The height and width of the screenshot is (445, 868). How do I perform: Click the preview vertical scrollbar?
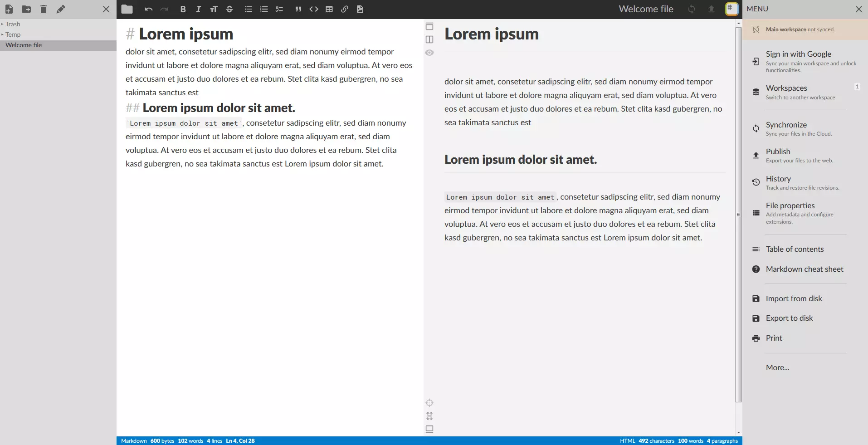click(x=738, y=215)
